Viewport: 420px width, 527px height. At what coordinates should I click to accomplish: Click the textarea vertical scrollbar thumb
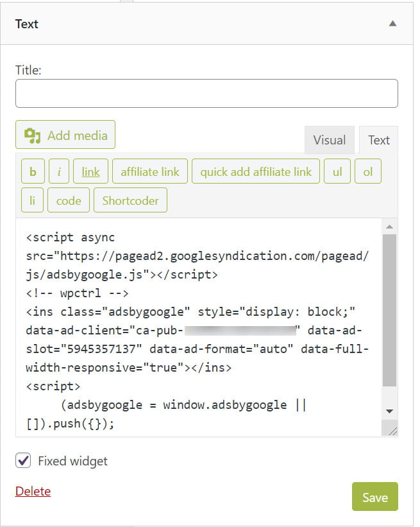(389, 310)
